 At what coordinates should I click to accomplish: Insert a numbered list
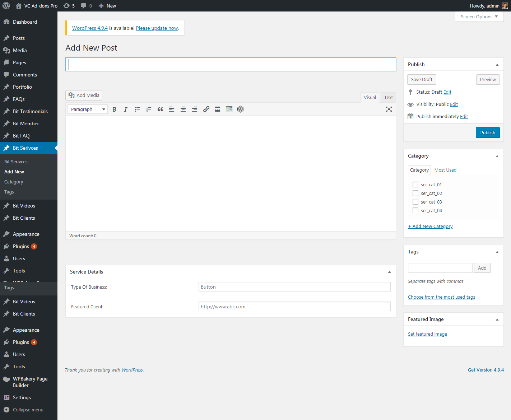[149, 109]
